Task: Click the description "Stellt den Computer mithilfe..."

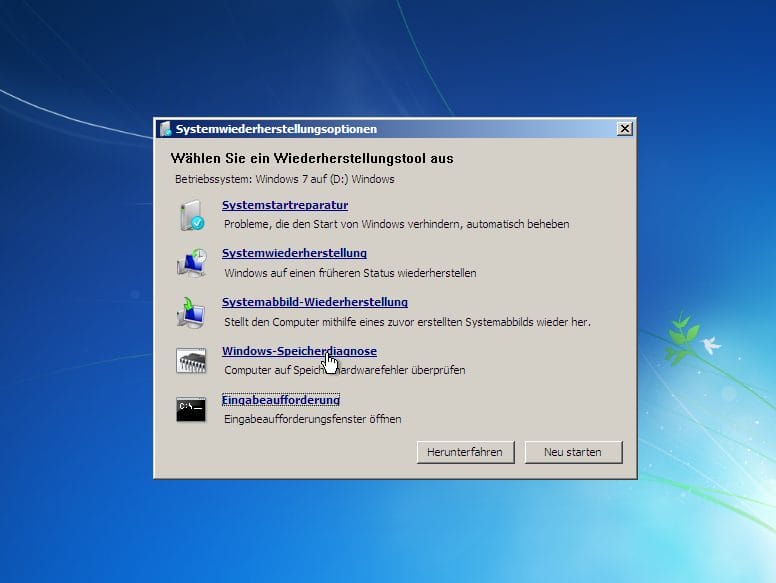Action: (x=407, y=322)
